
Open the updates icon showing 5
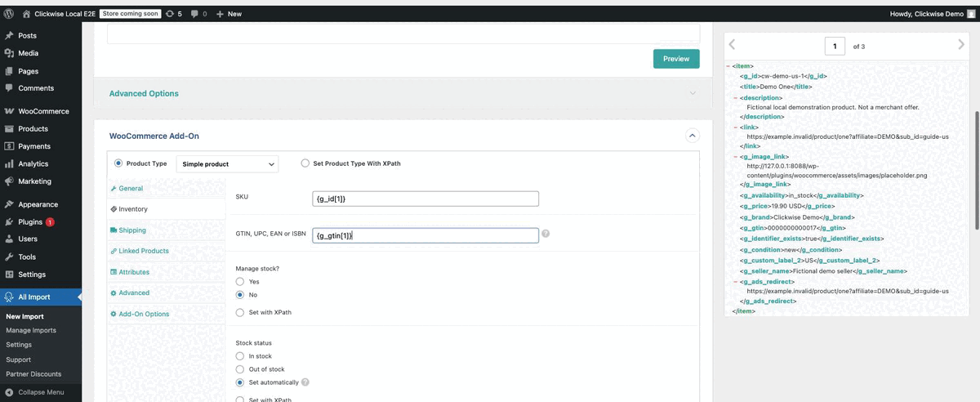click(169, 14)
